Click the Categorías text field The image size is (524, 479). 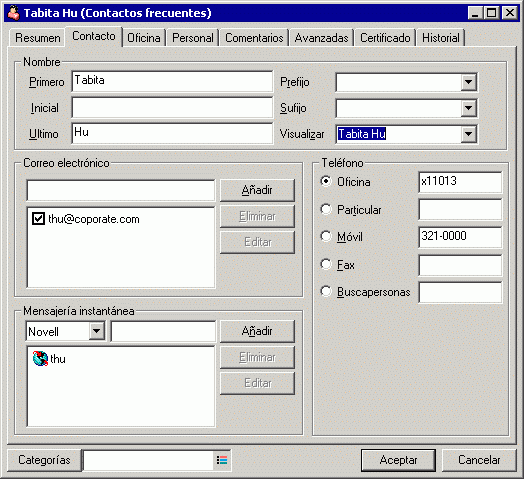(x=148, y=460)
